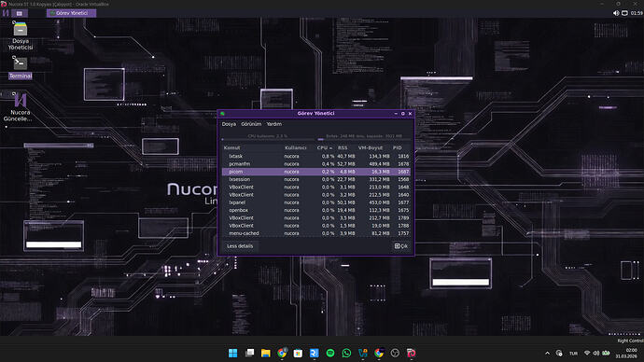Select the lxpanel process row

point(316,202)
